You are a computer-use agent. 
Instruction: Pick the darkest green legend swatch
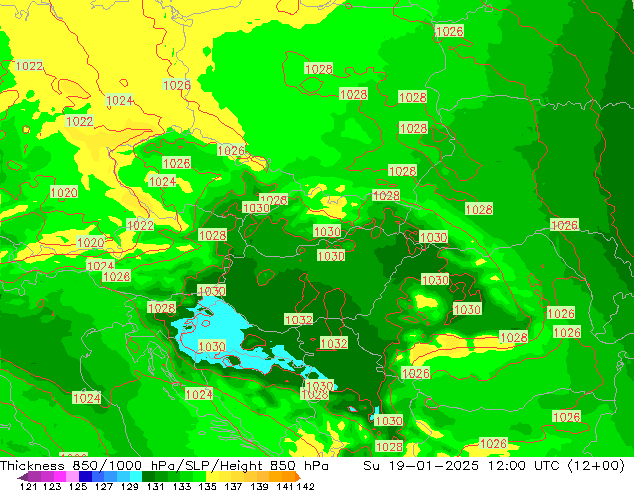click(x=148, y=476)
